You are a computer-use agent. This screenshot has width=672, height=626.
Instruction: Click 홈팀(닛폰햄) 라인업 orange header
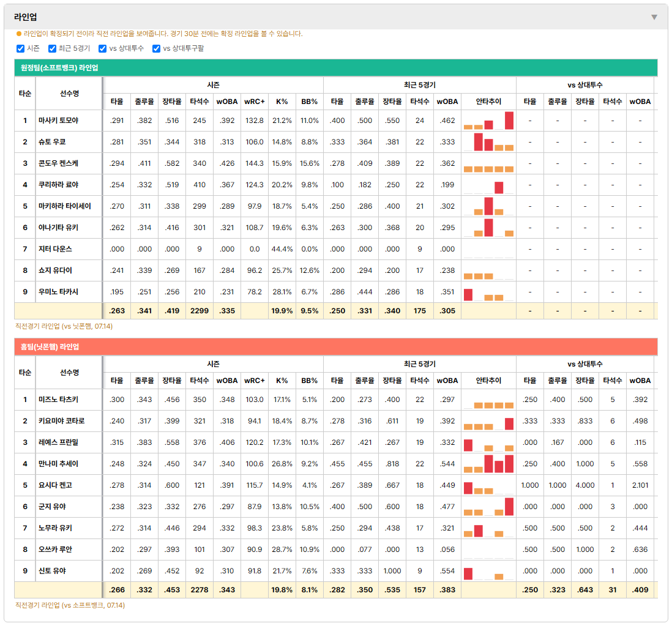(x=336, y=346)
